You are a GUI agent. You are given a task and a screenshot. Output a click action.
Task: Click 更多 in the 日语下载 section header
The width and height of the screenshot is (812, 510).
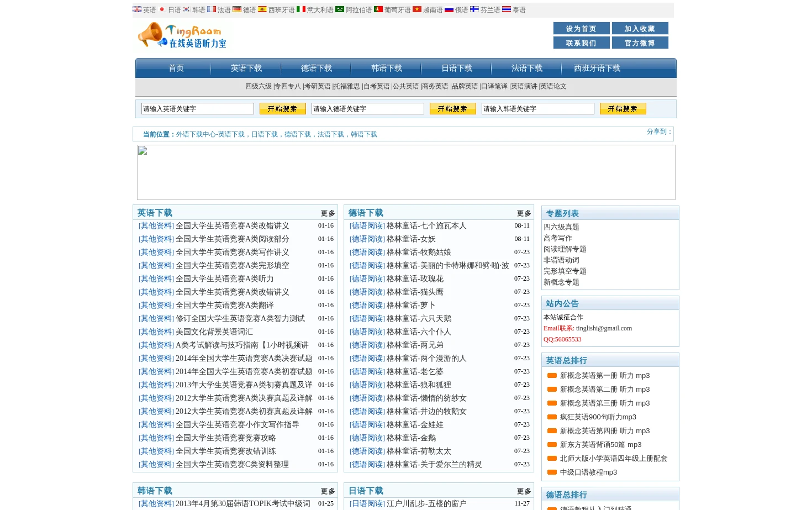tap(524, 491)
